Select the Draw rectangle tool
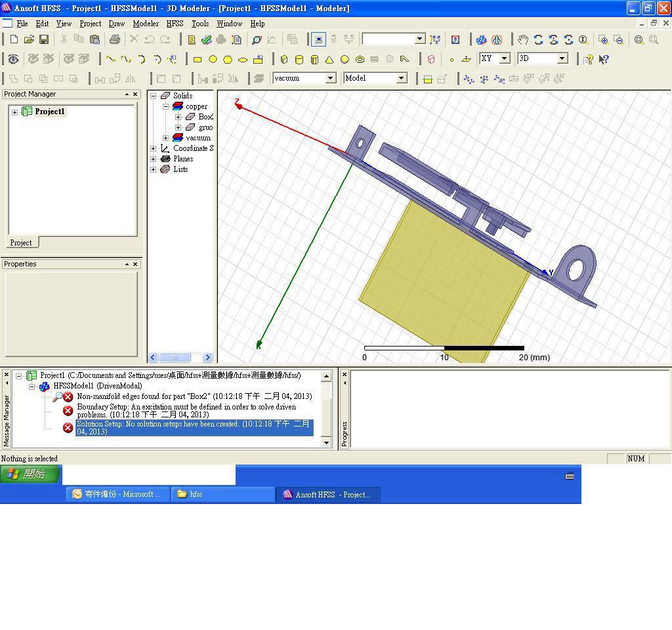The height and width of the screenshot is (630, 672). coord(197,59)
